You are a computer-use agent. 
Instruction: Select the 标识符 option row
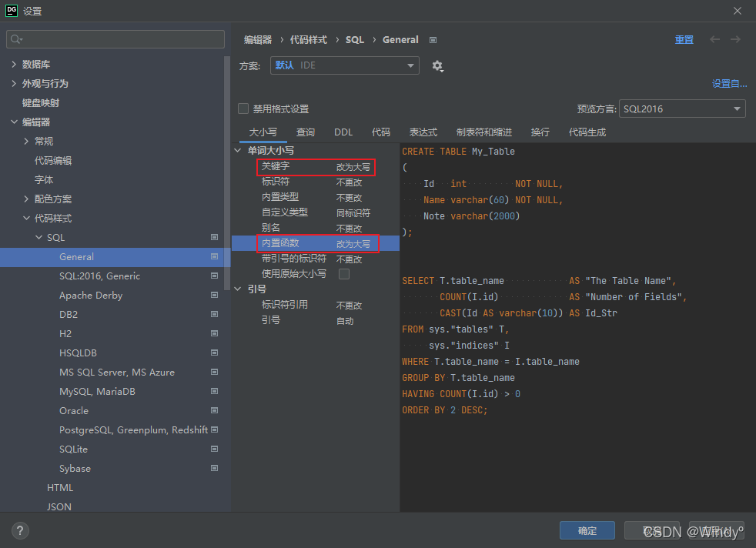[x=316, y=182]
